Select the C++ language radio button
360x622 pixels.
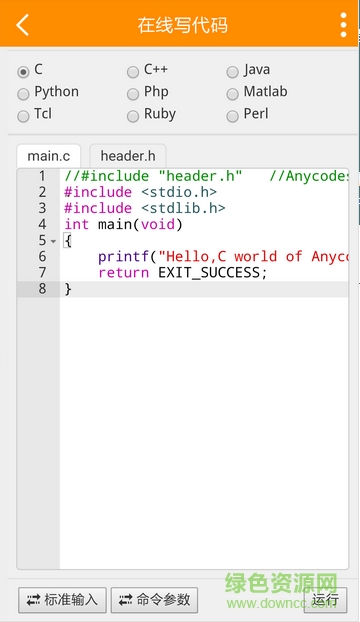[133, 72]
